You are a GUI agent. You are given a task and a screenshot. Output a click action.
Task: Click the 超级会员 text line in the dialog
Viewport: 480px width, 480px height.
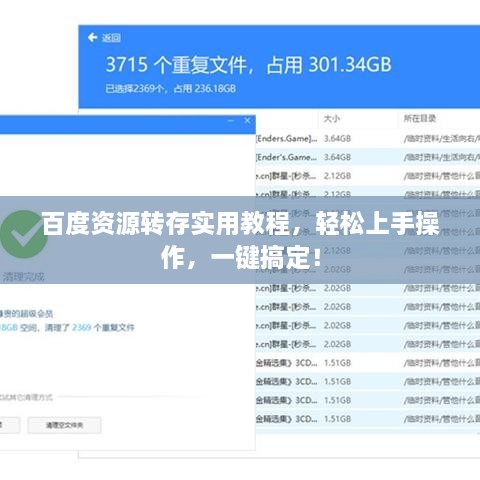(x=26, y=314)
